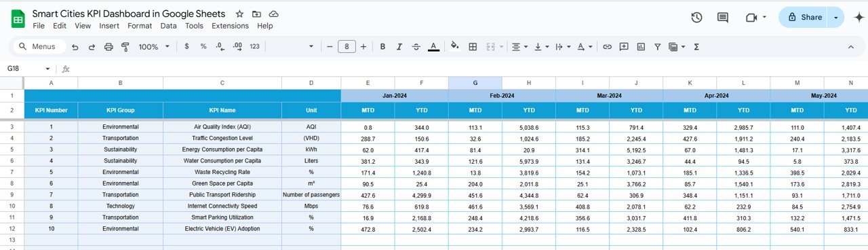Screen dimensions: 868x250
Task: Select row 5 header
Action: (x=12, y=149)
